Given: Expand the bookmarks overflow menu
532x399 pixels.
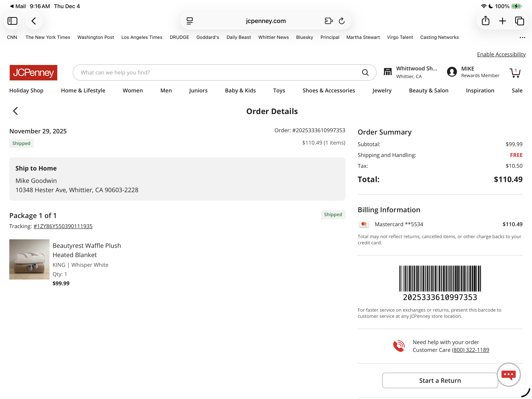Looking at the screenshot, I should (x=522, y=37).
